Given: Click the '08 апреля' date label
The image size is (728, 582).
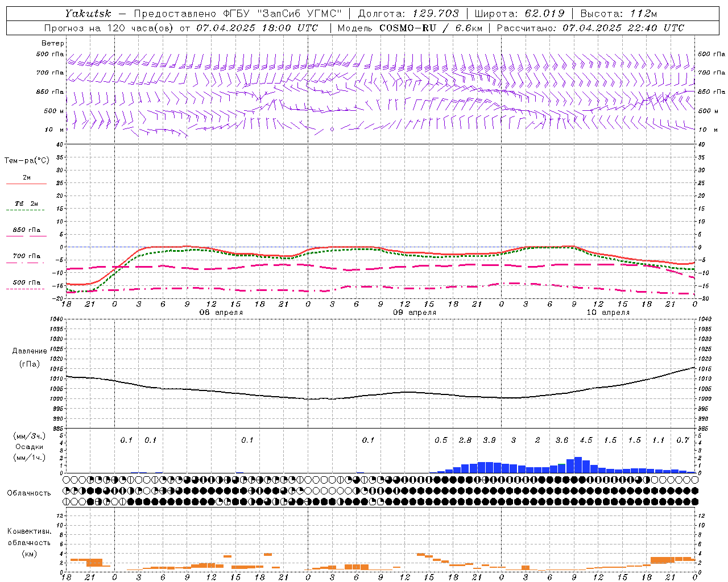Looking at the screenshot, I should tap(221, 313).
